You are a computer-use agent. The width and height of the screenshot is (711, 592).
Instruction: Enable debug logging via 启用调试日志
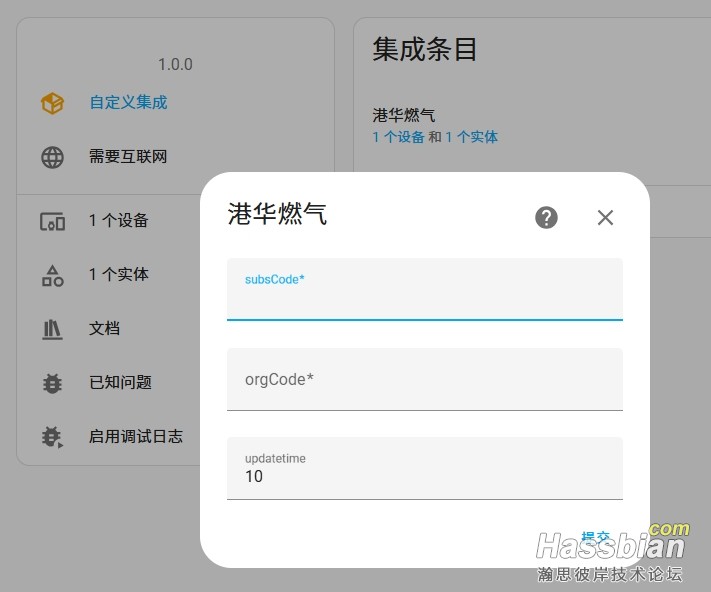click(x=136, y=436)
